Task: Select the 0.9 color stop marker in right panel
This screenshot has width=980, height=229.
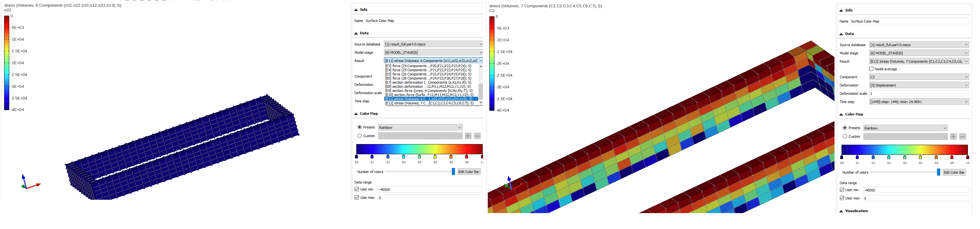Action: pyautogui.click(x=952, y=157)
